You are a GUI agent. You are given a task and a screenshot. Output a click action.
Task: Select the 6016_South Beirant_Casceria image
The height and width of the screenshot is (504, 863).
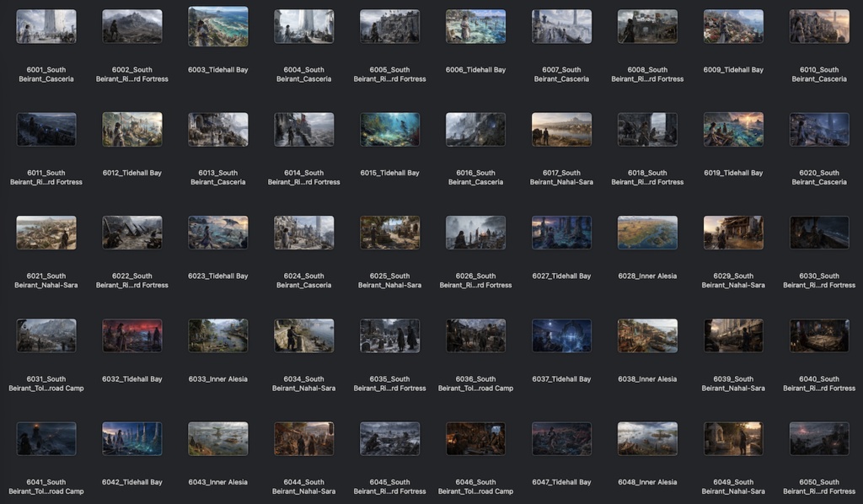coord(475,129)
